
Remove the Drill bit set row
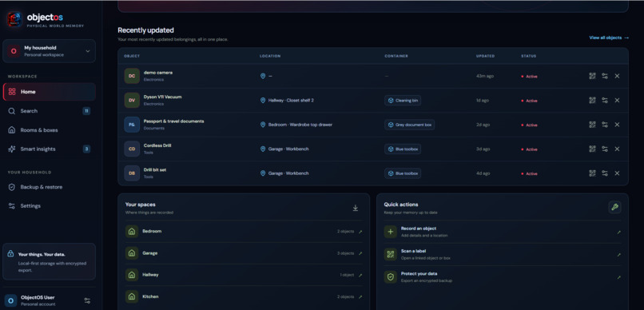[x=617, y=173]
